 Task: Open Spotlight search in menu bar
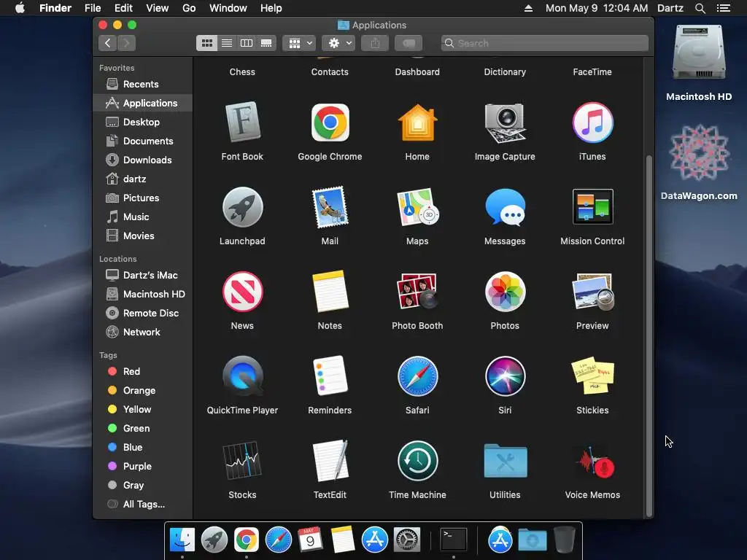coord(700,8)
